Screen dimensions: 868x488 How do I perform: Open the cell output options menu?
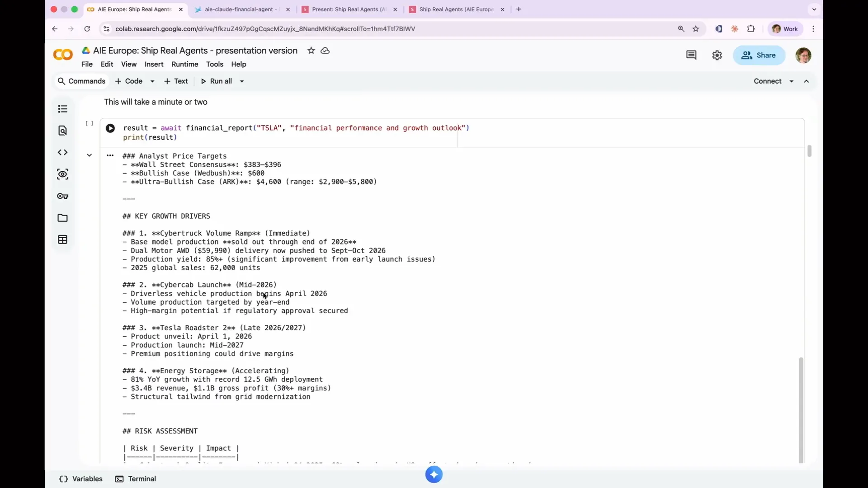pos(110,155)
